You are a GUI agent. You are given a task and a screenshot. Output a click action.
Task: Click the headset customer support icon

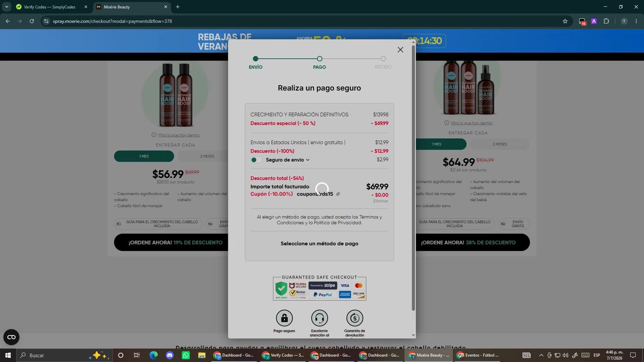click(319, 318)
